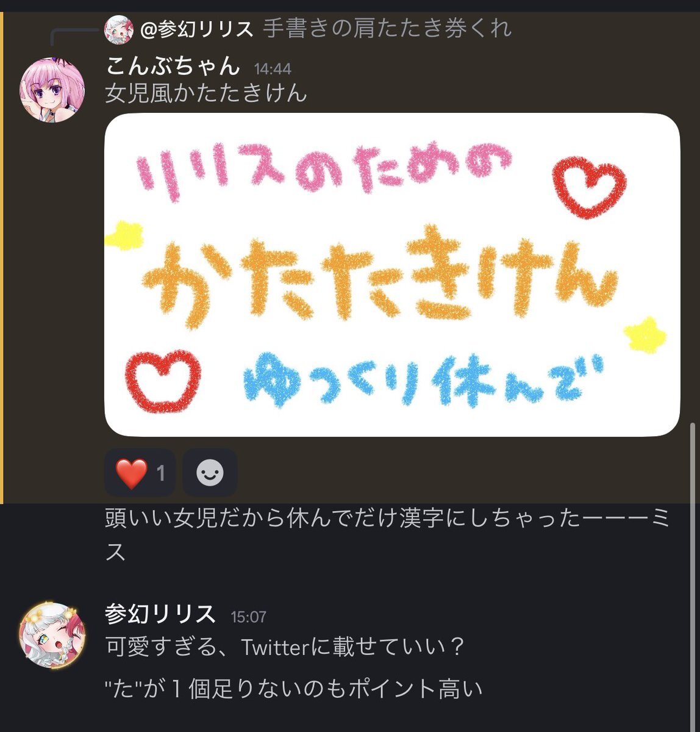The image size is (700, 732).
Task: Click the message text 女児風かたたきけん
Action: point(206,93)
